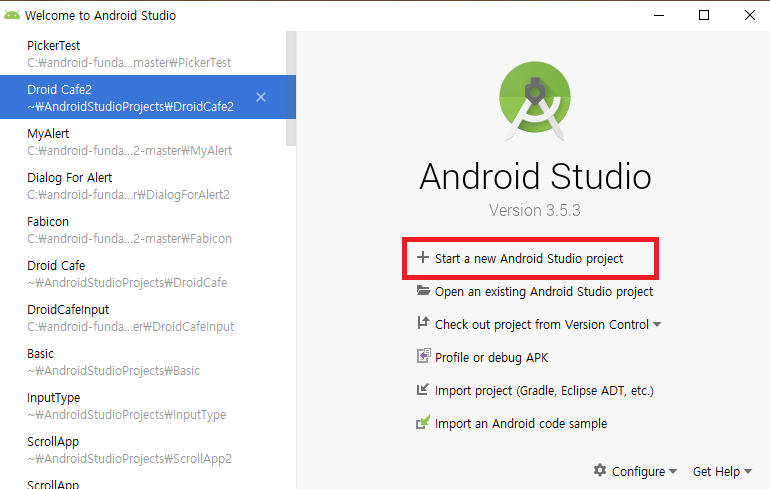The image size is (770, 489).
Task: Click the open folder icon
Action: [x=423, y=290]
